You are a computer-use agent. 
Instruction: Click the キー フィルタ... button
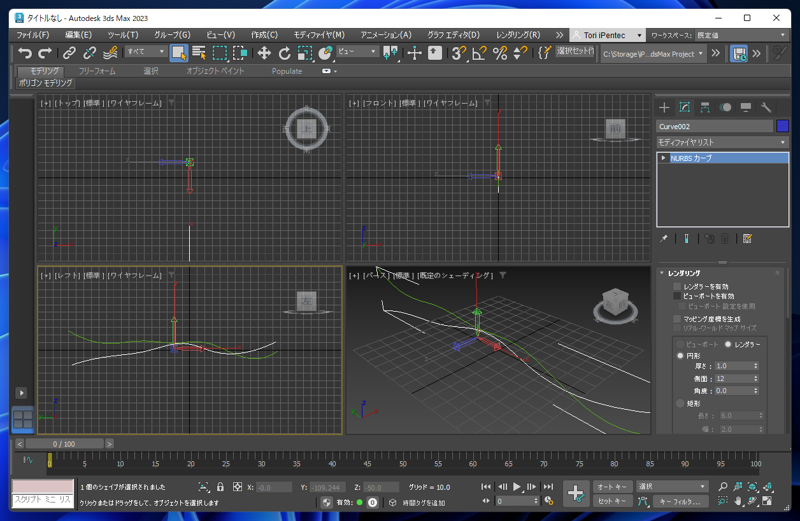click(680, 502)
